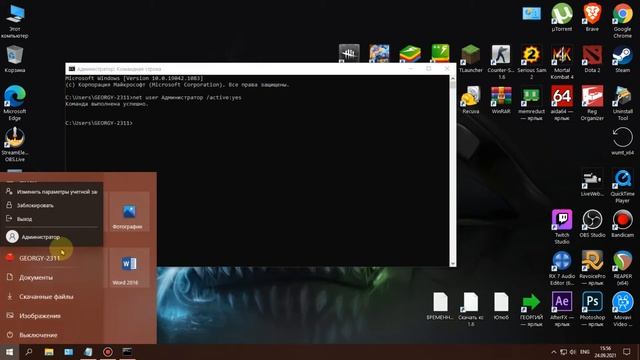Launch Bandicam from the desktop

coord(622,224)
